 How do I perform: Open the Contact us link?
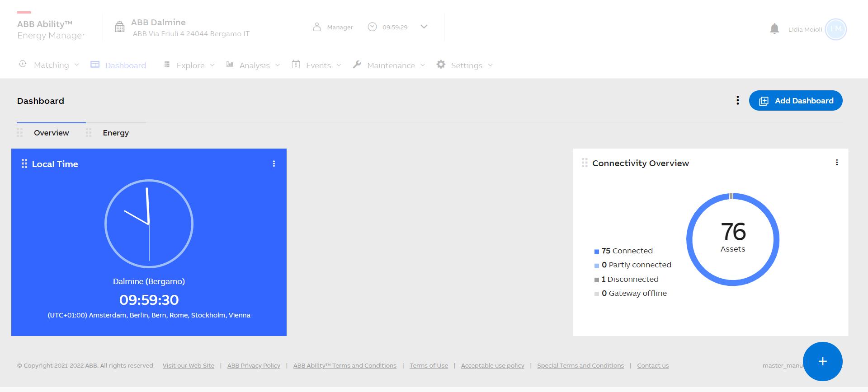653,365
